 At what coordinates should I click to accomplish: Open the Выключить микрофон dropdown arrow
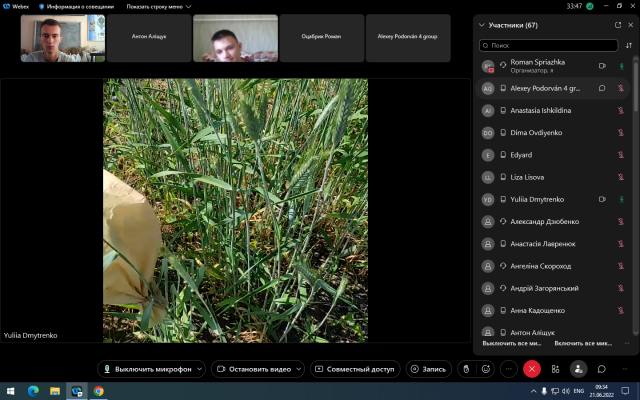pyautogui.click(x=198, y=368)
